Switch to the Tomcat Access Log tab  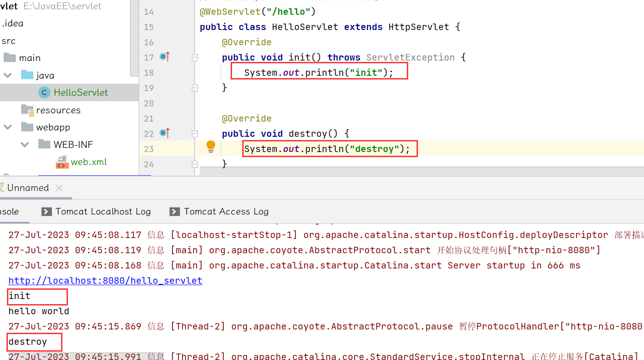tap(219, 212)
